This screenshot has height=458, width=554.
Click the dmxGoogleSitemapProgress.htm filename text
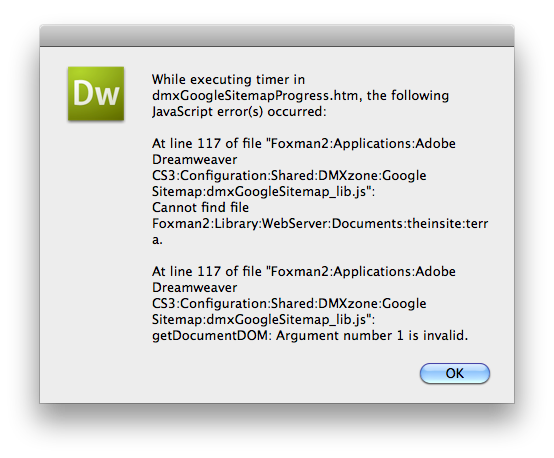pos(257,95)
